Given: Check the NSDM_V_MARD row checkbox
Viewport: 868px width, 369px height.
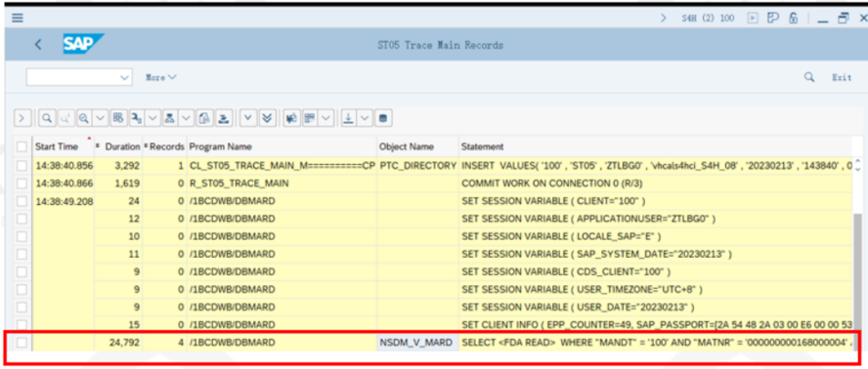Looking at the screenshot, I should coord(22,343).
